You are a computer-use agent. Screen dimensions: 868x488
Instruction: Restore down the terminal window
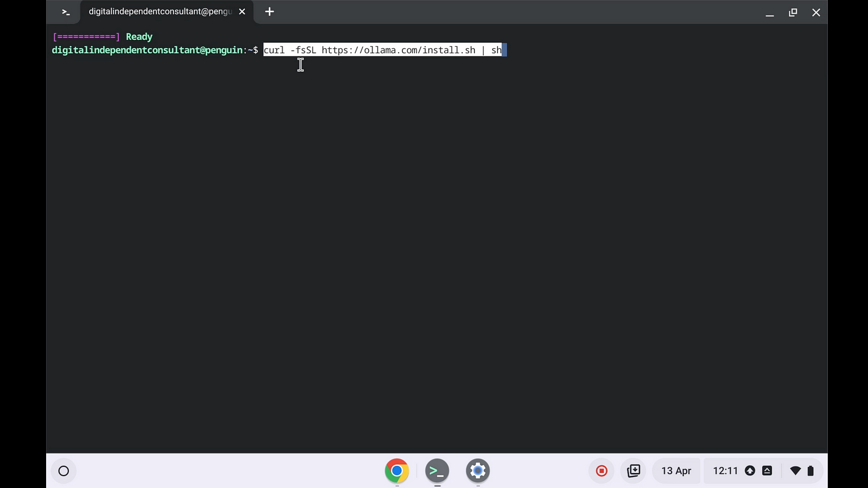point(793,12)
